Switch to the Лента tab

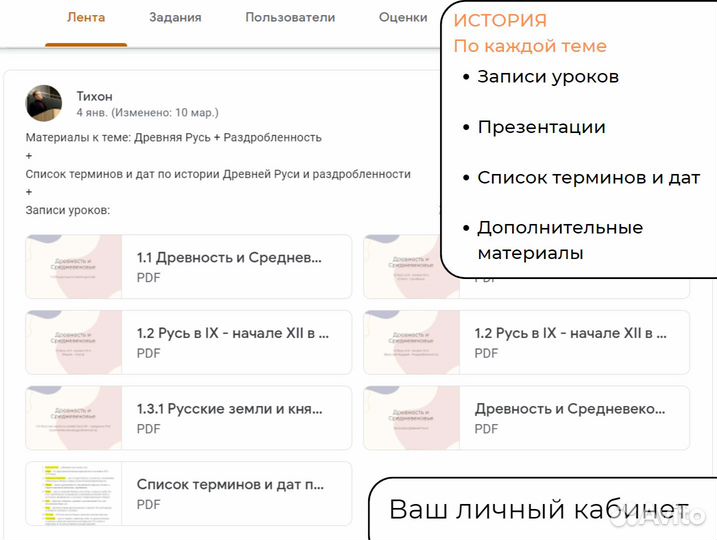click(86, 18)
